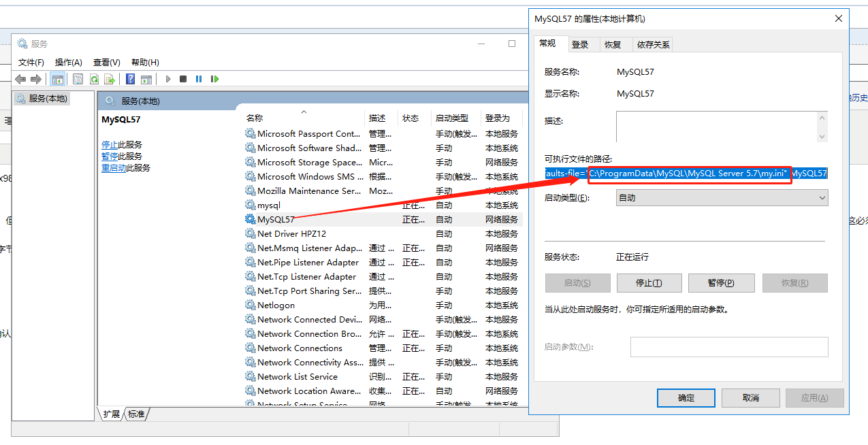Select Microsoft Software Shad... service row
This screenshot has width=868, height=445.
(383, 148)
